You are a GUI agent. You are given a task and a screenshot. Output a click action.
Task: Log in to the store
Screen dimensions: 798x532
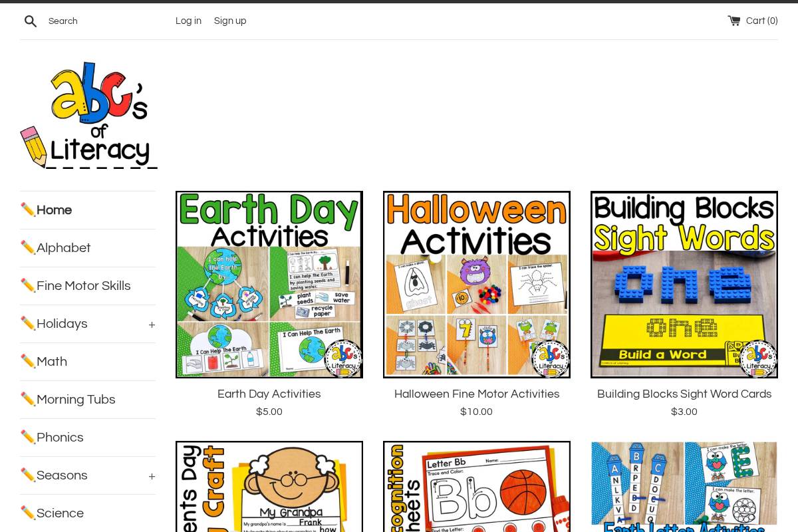click(188, 21)
